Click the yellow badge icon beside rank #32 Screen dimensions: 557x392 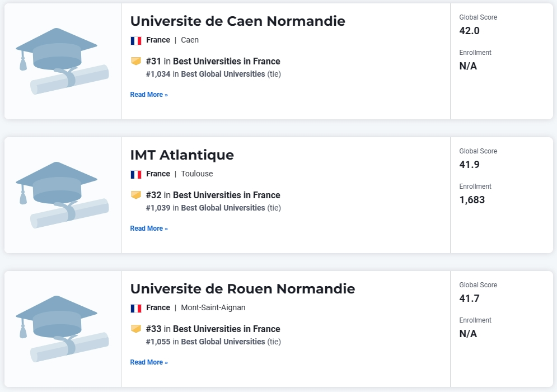coord(135,195)
